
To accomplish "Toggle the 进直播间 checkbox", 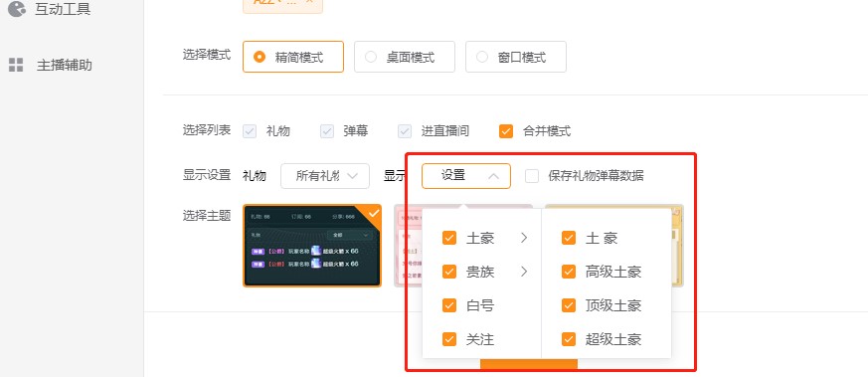I will click(405, 131).
